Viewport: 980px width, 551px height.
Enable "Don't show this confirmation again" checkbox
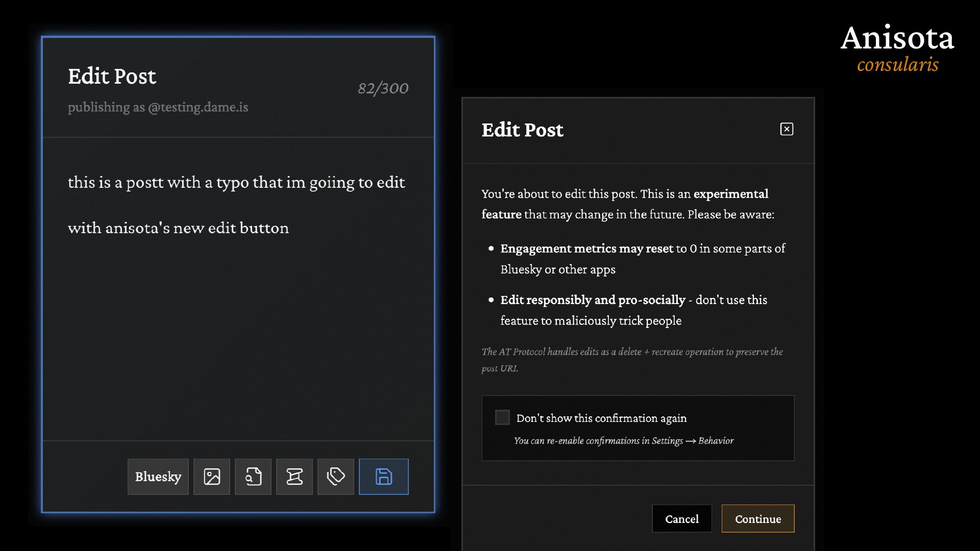tap(502, 417)
